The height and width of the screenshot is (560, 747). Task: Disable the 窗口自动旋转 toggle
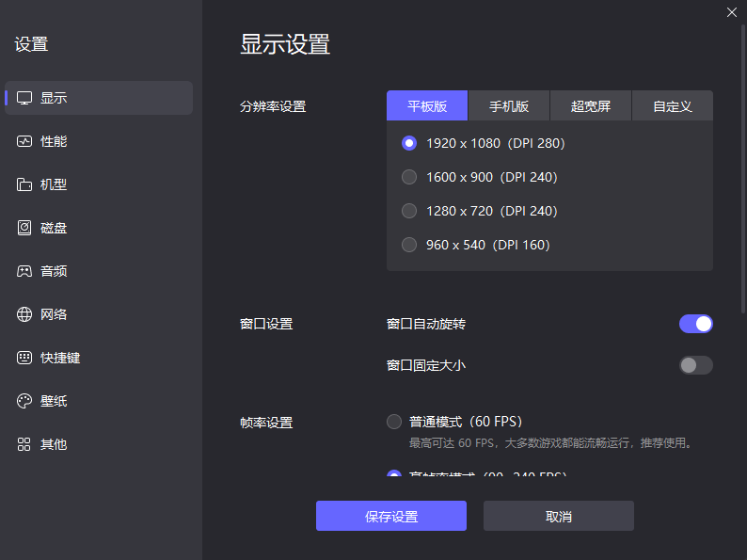point(695,324)
